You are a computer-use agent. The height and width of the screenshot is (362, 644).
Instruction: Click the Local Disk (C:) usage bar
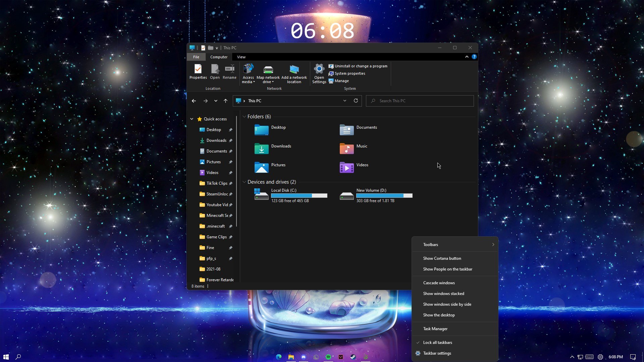click(x=299, y=195)
